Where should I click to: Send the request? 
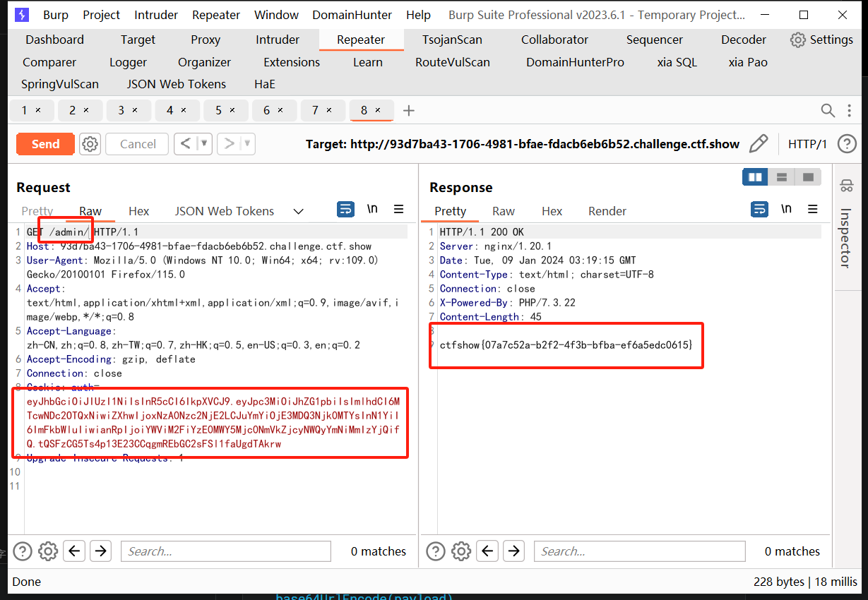(45, 144)
